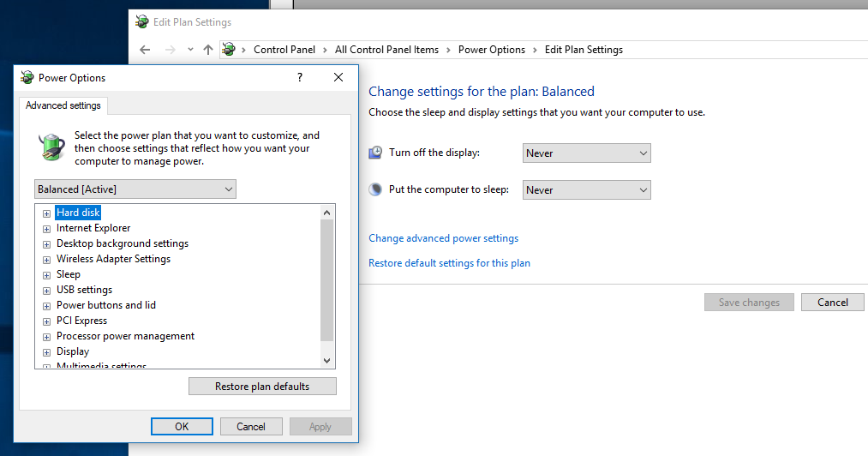
Task: Expand the Hard disk tree node
Action: click(x=47, y=213)
